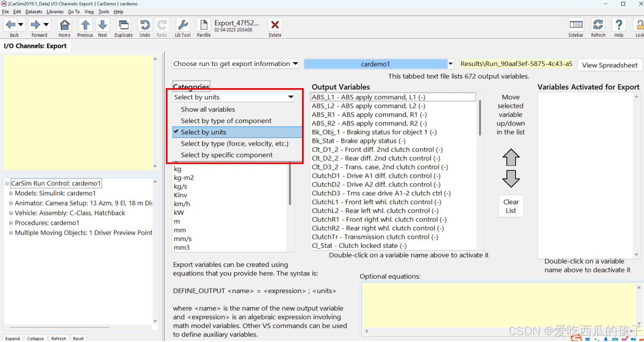Choose 'Select by type (force, velocity, etc.)'

(237, 144)
